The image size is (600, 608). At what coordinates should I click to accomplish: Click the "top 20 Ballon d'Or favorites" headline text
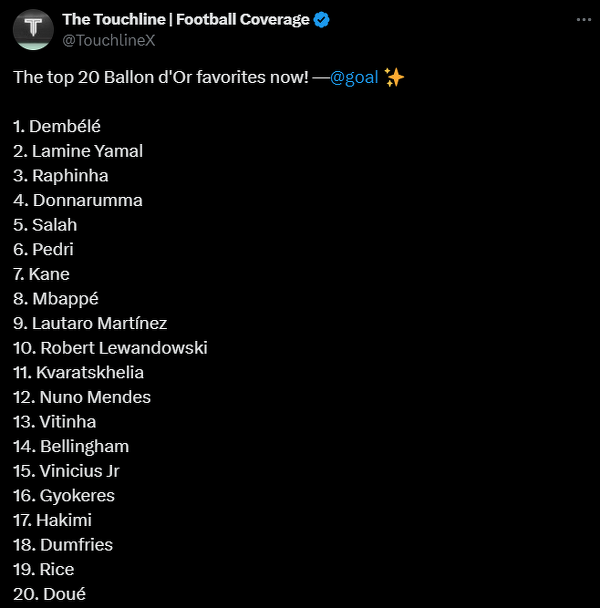coord(160,78)
